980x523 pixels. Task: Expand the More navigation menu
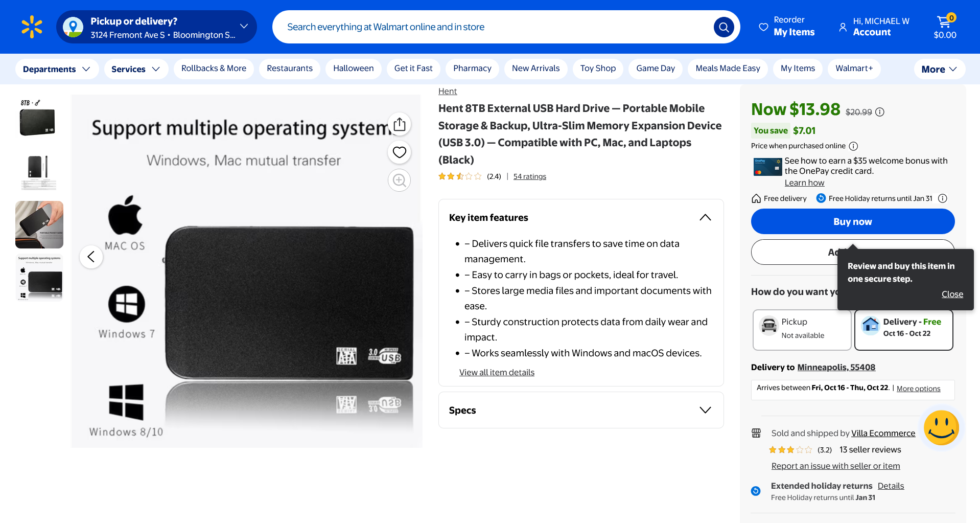pos(939,69)
